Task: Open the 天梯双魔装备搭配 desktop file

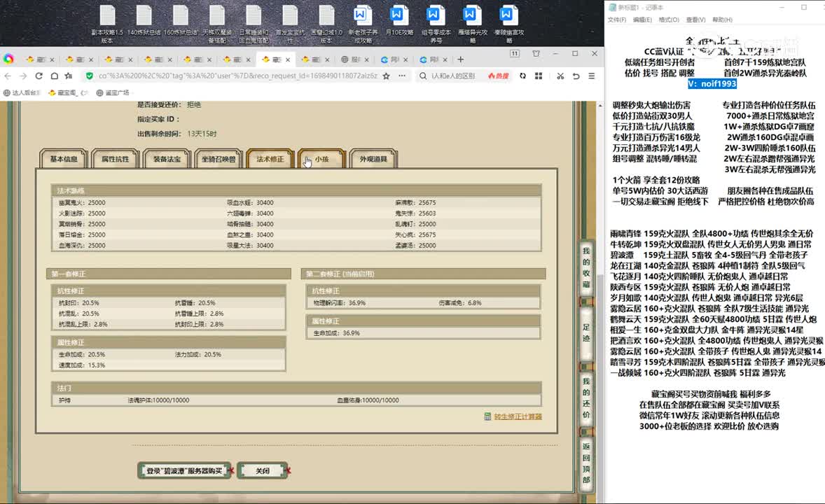Action: pos(217,24)
